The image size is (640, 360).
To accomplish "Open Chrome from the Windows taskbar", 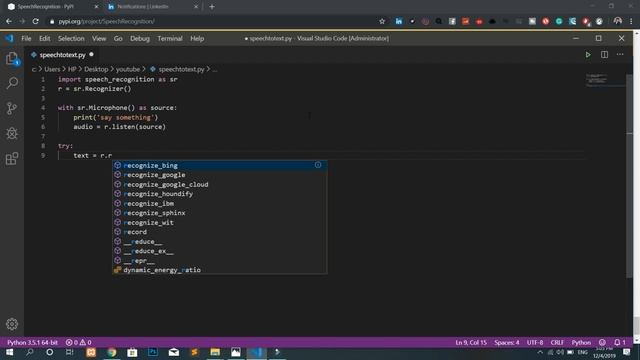I will pyautogui.click(x=111, y=352).
